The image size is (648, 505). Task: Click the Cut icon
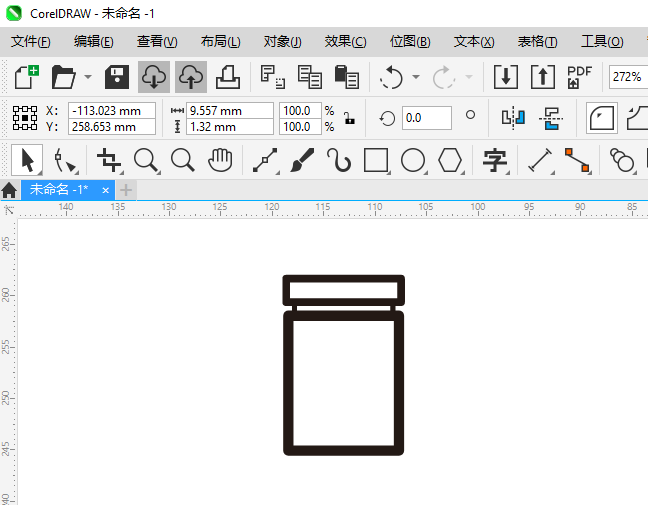click(x=272, y=77)
